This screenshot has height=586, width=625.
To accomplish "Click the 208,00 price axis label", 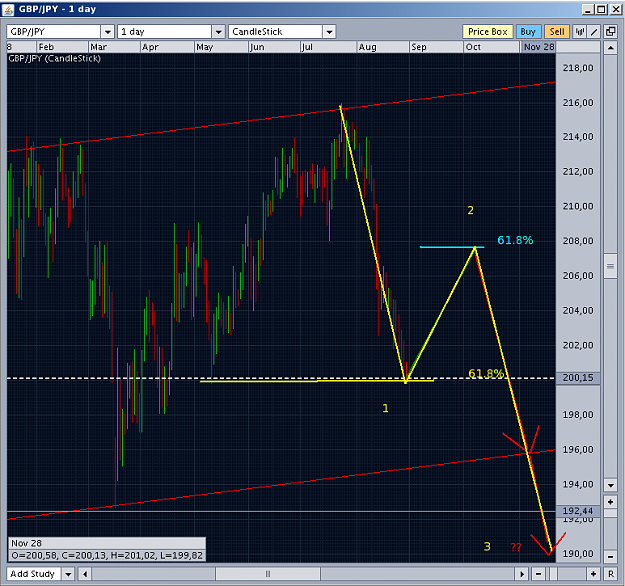I will coord(578,241).
